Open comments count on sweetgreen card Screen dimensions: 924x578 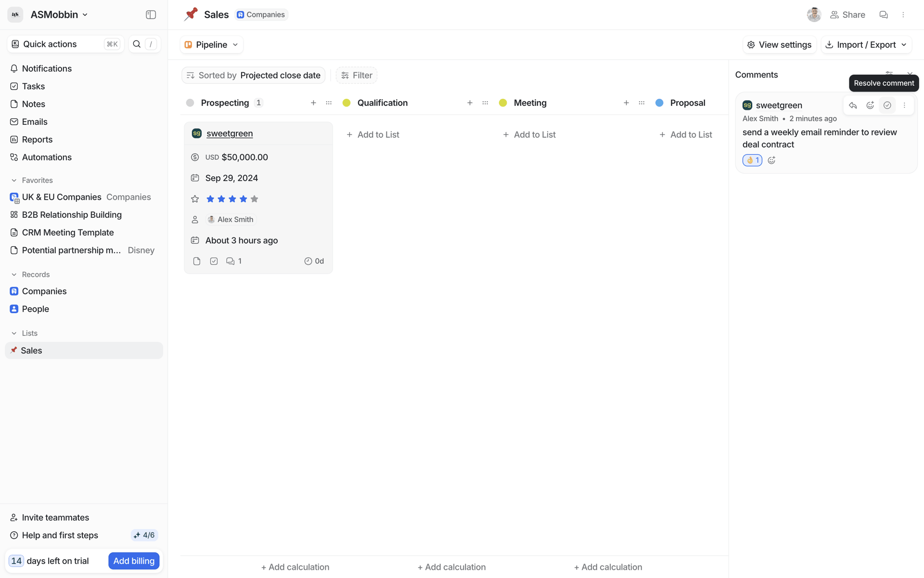coord(234,261)
